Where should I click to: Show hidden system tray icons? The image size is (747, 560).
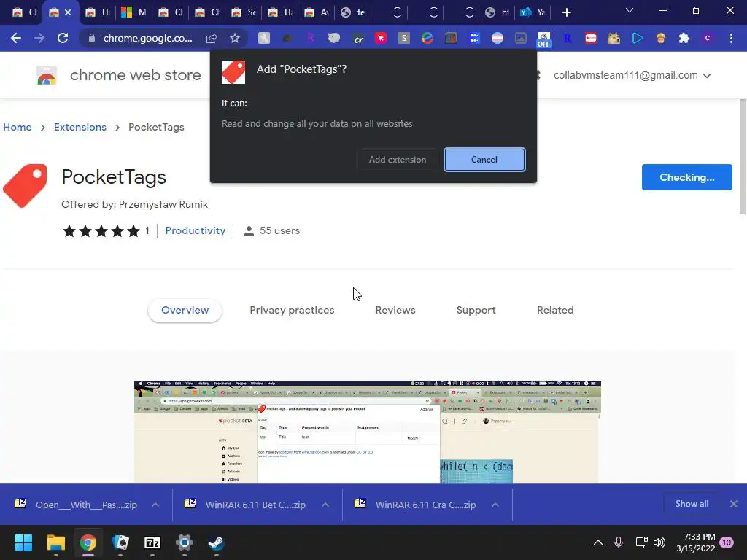pyautogui.click(x=598, y=542)
